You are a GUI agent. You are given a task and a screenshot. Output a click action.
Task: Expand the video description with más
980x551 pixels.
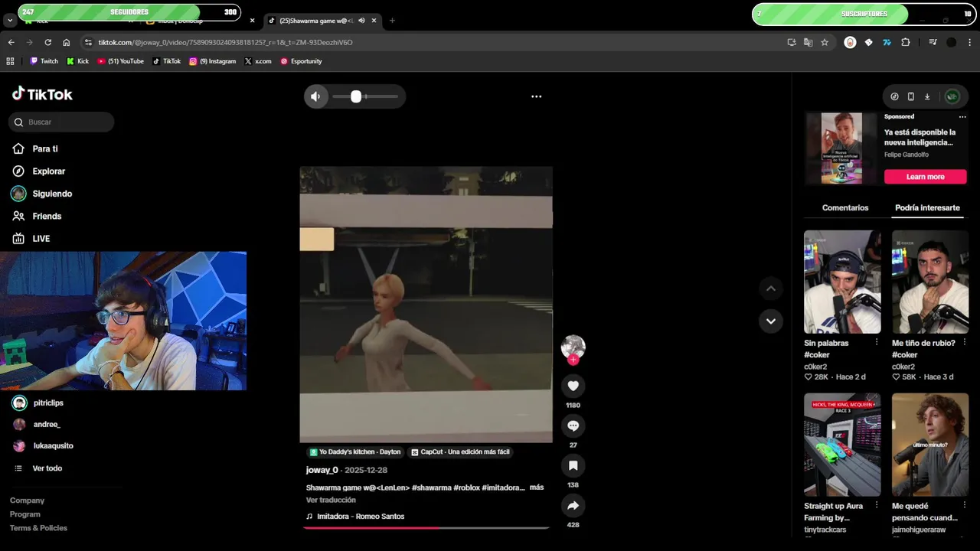coord(537,487)
